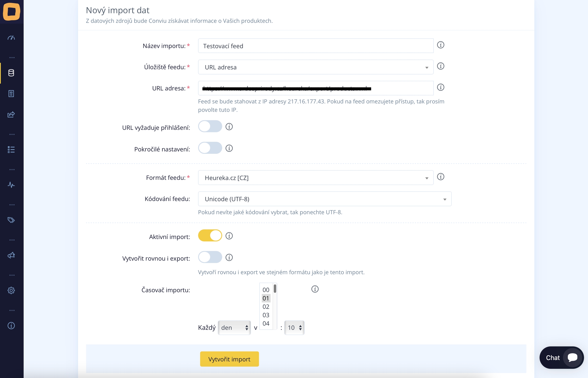Open settings gear in sidebar
Screen dimensions: 588x378
(11, 291)
